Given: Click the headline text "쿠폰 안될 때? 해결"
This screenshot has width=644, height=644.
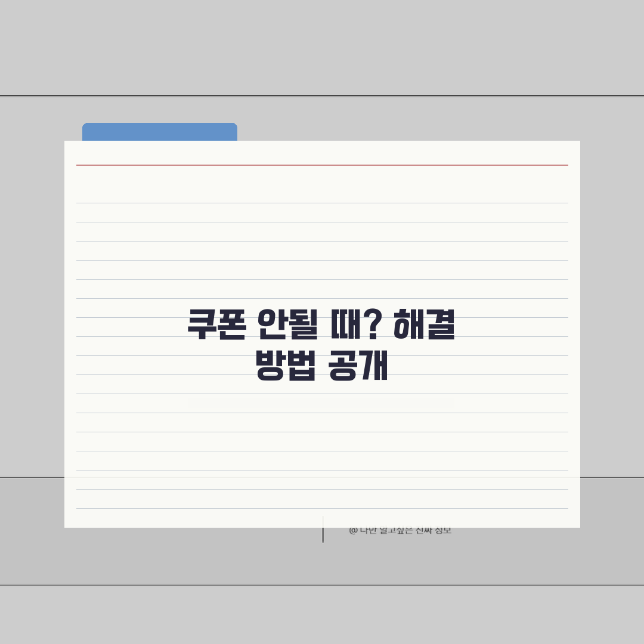Looking at the screenshot, I should coord(321,324).
